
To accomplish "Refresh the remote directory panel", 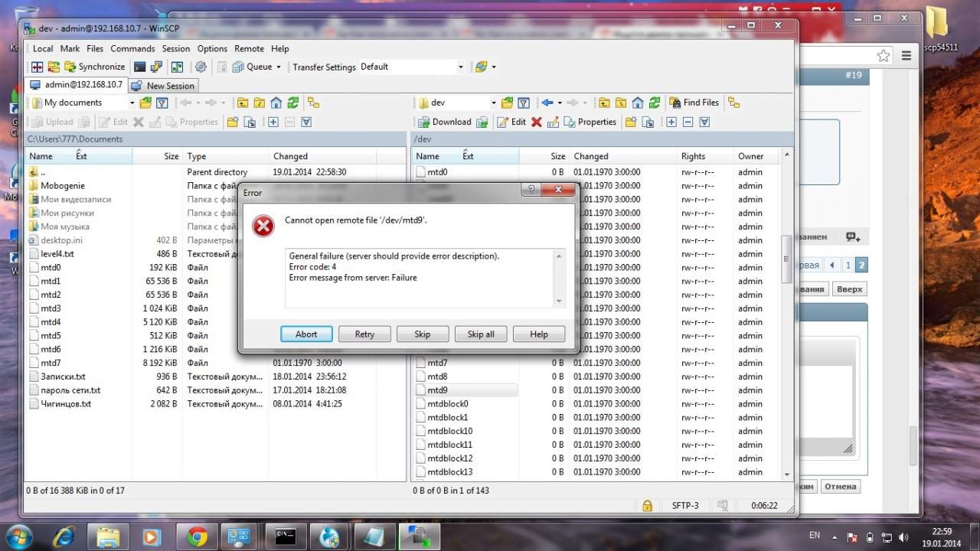I will point(655,103).
